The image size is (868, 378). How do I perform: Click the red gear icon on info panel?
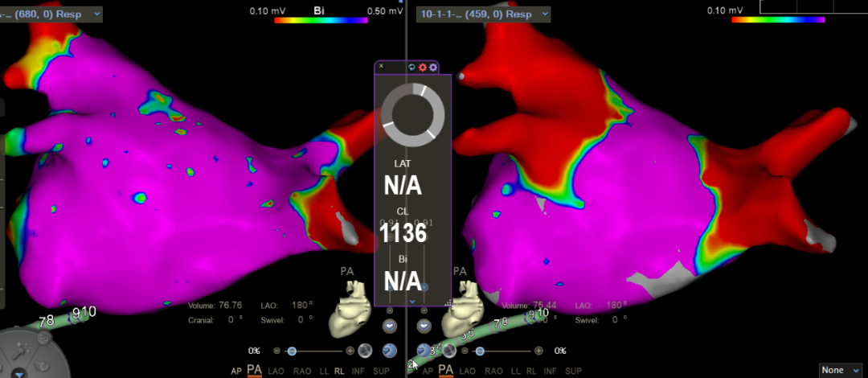coord(423,67)
